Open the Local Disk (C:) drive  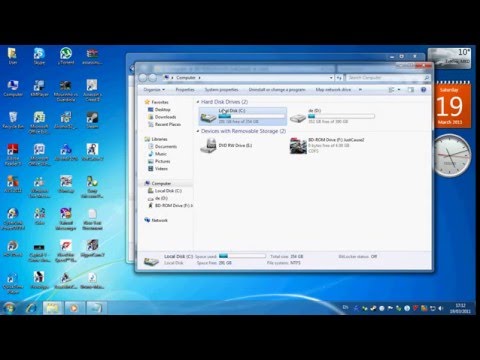[243, 116]
